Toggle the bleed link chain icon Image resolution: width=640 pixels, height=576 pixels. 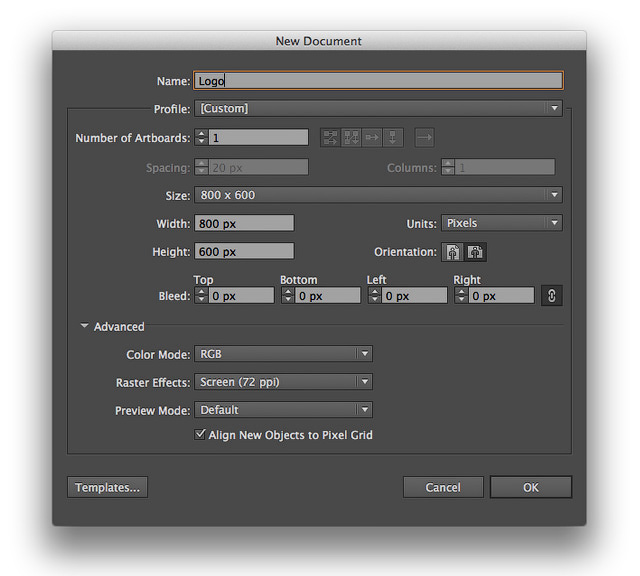click(x=551, y=295)
